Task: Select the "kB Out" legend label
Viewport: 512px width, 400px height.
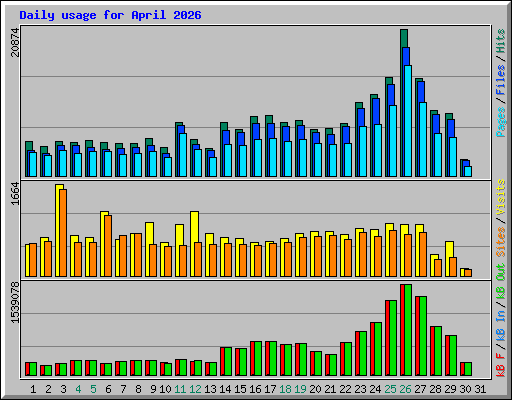Action: pos(500,281)
